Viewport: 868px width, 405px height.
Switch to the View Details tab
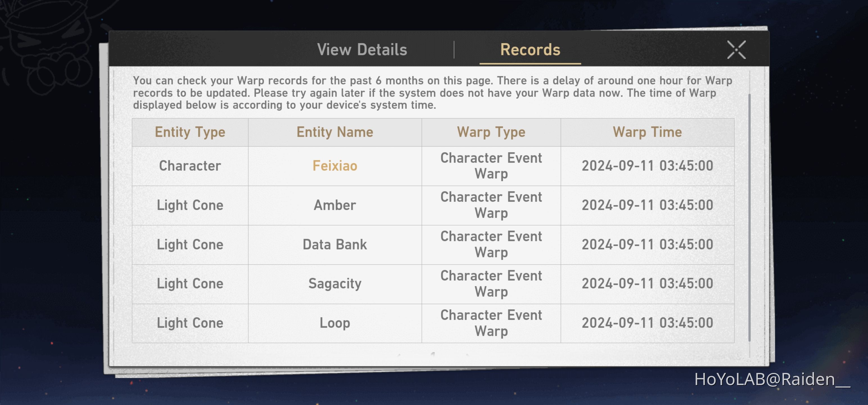point(362,50)
